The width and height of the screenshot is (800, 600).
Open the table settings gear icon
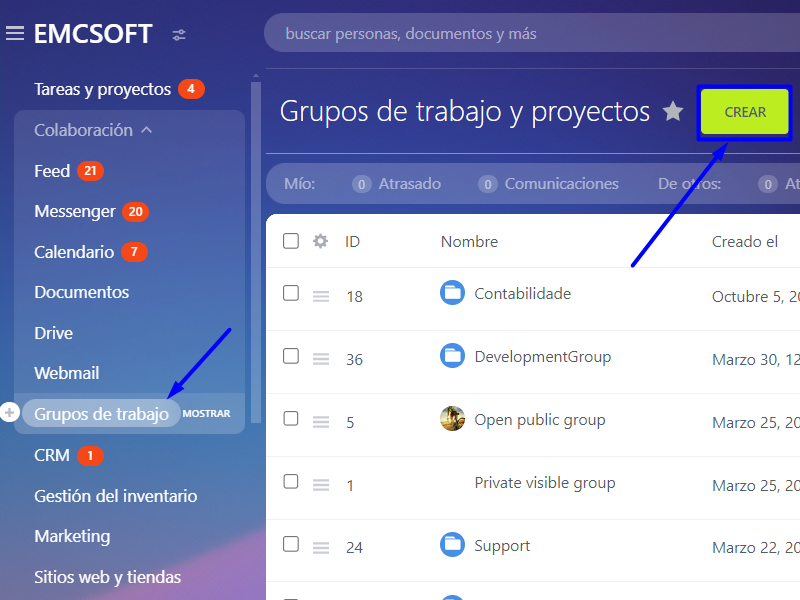[320, 241]
